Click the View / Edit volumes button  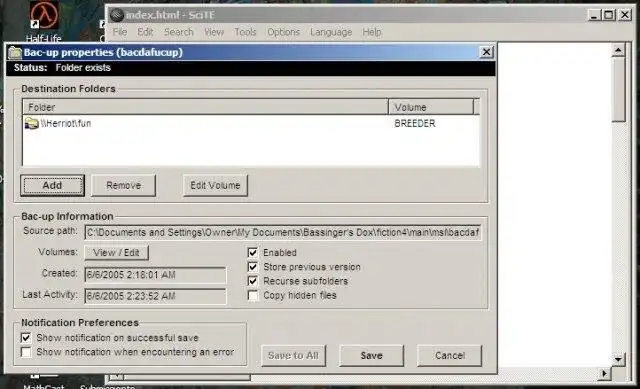pos(116,253)
